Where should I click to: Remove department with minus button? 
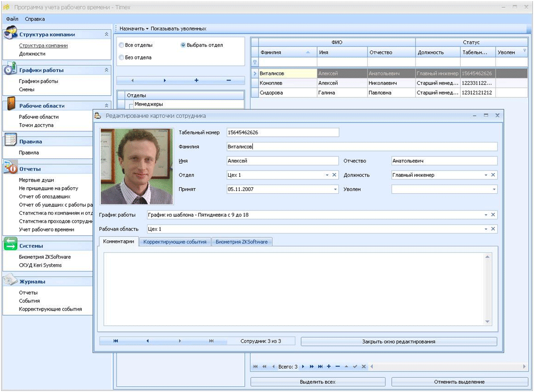click(229, 81)
